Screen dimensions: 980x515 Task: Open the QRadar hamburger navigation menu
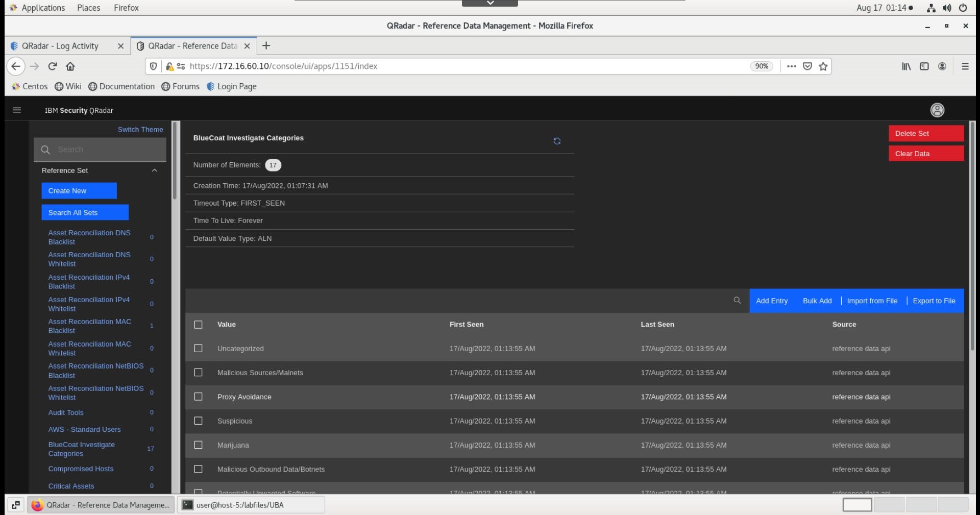tap(17, 110)
